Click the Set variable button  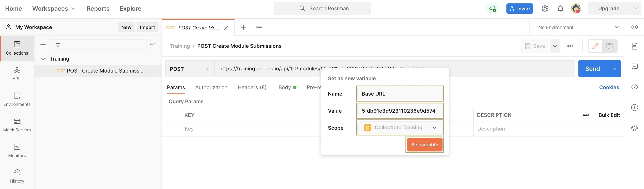click(424, 145)
